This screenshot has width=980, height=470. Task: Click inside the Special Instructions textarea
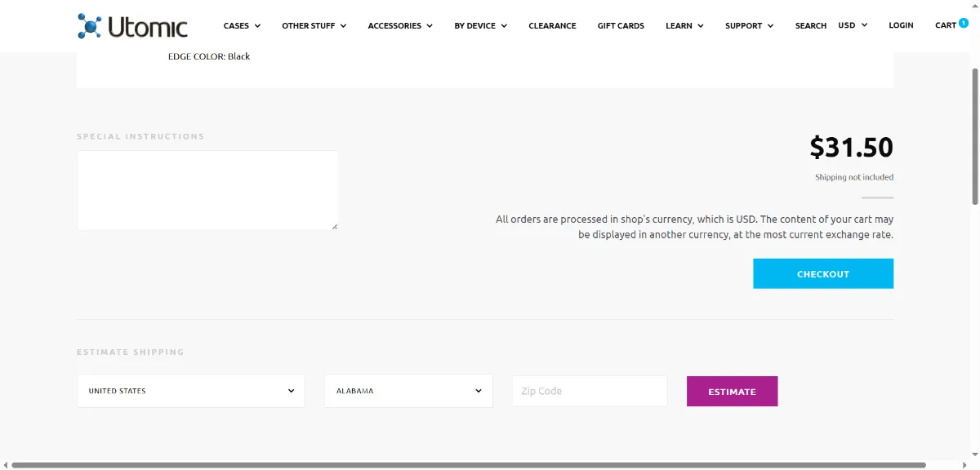click(207, 190)
